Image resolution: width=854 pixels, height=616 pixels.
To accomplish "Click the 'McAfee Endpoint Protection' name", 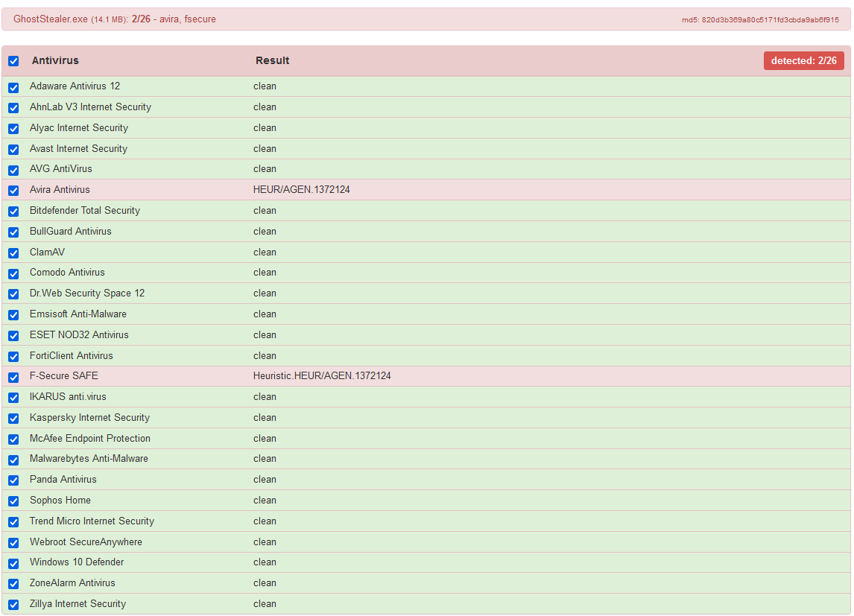I will 90,438.
